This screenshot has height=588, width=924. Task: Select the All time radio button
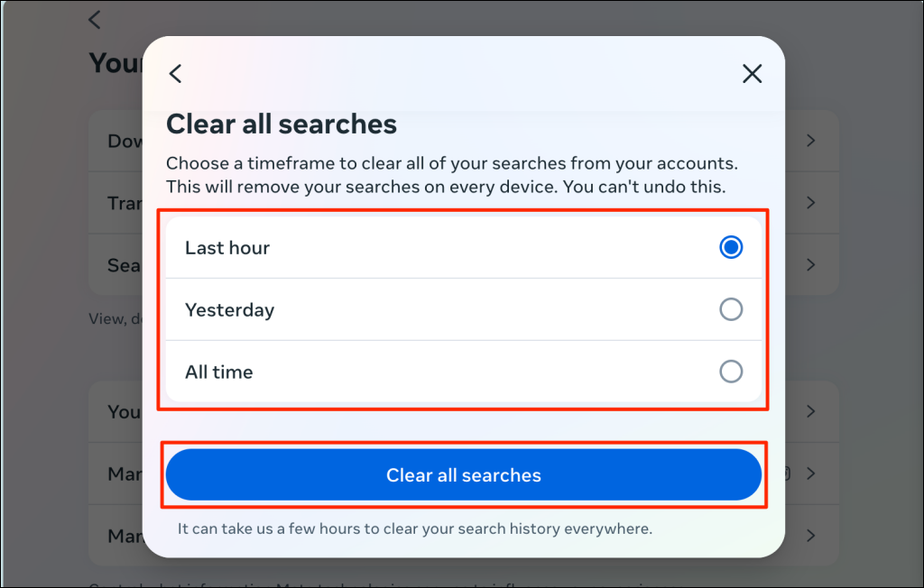[x=731, y=371]
